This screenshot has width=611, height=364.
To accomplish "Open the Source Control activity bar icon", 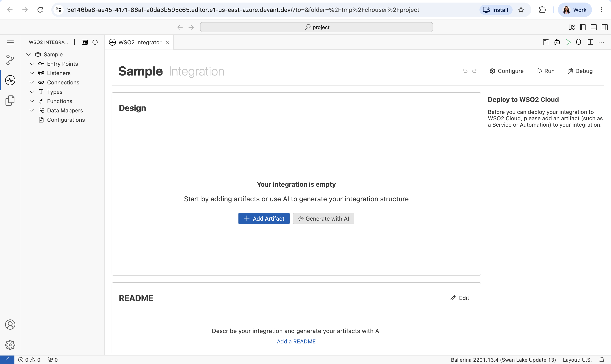I will [x=10, y=60].
